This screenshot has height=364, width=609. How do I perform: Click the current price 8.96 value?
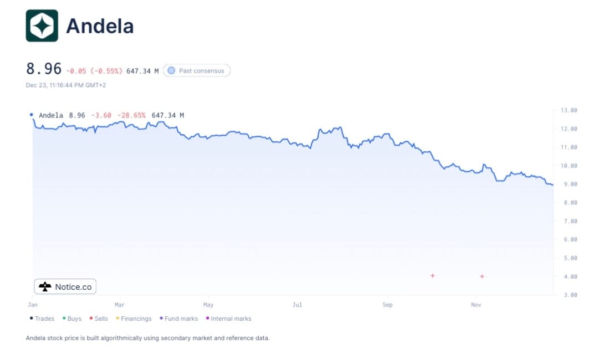pyautogui.click(x=44, y=69)
